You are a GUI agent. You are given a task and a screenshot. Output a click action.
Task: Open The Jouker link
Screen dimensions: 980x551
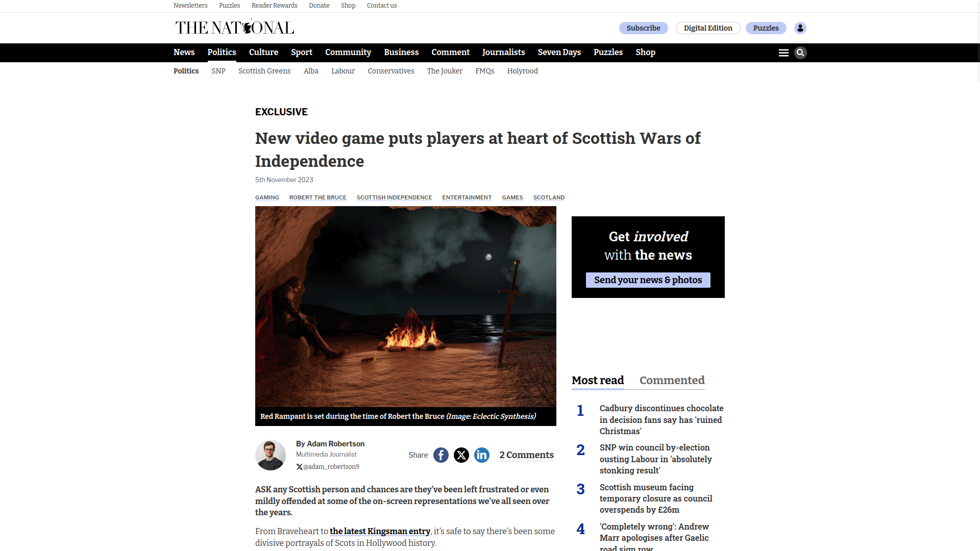[445, 71]
